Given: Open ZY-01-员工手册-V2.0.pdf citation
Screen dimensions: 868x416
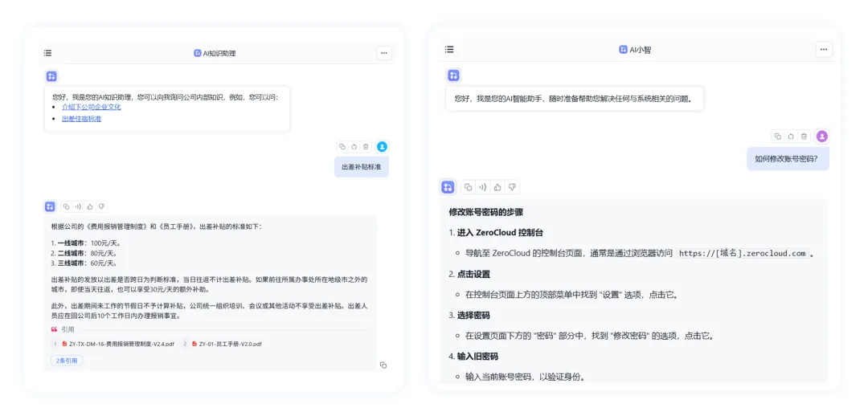Looking at the screenshot, I should point(227,344).
